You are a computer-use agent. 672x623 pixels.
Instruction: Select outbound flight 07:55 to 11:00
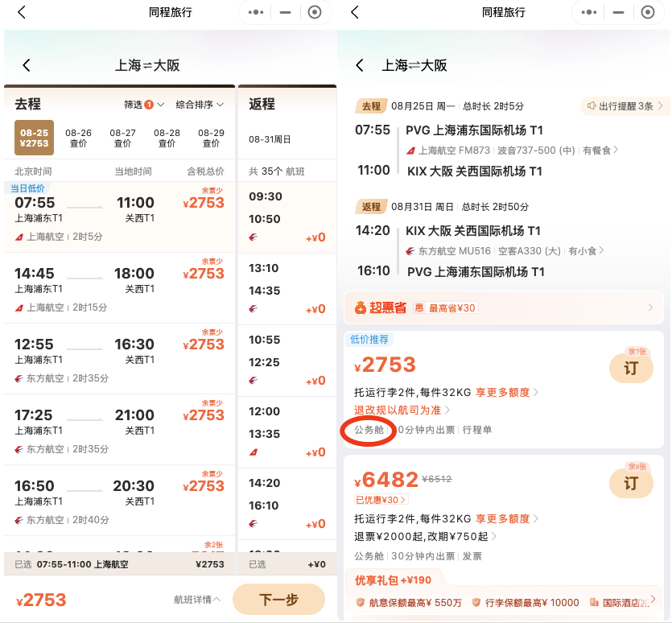120,217
